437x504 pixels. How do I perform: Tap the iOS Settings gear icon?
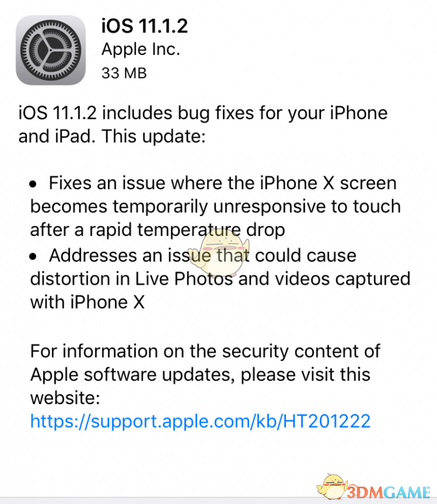coord(51,50)
